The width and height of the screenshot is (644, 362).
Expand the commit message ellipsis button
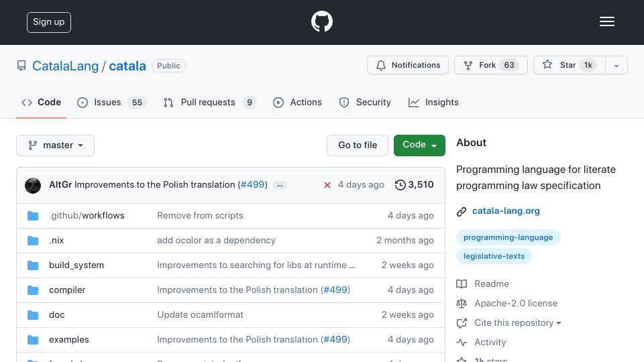click(280, 185)
